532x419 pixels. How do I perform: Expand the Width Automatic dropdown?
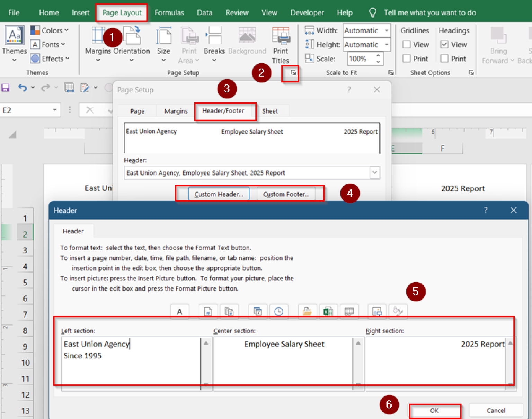click(386, 30)
